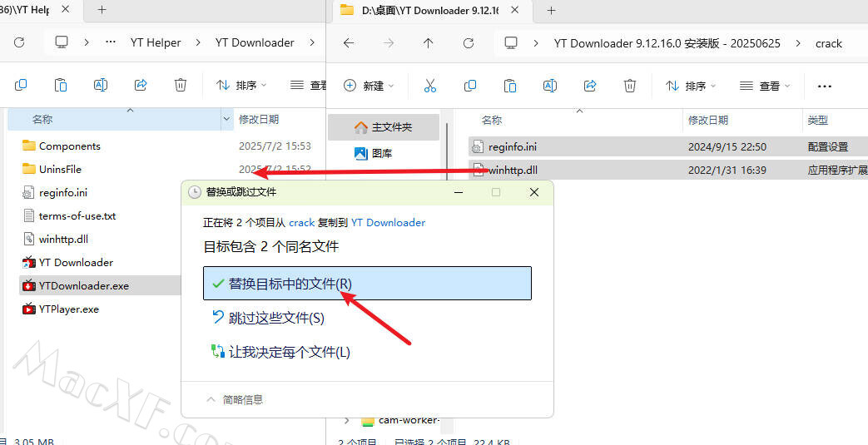The image size is (868, 445).
Task: Click crack breadcrumb in right address bar
Action: [x=829, y=43]
